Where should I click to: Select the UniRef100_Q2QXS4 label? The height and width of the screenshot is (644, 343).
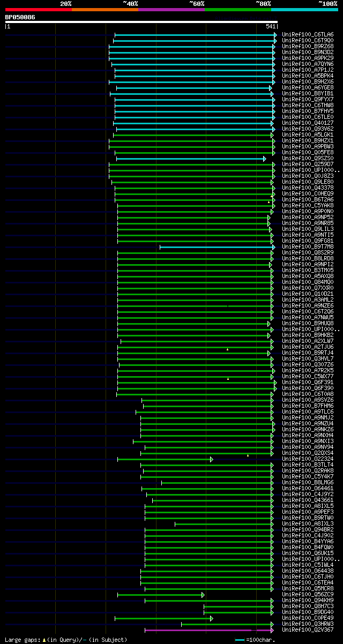coord(308,453)
